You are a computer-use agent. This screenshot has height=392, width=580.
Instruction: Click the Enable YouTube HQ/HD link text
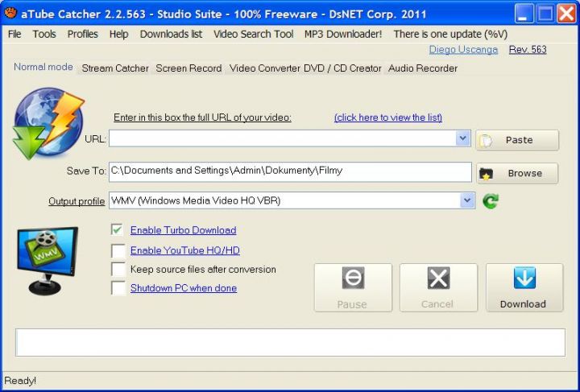[x=185, y=250]
